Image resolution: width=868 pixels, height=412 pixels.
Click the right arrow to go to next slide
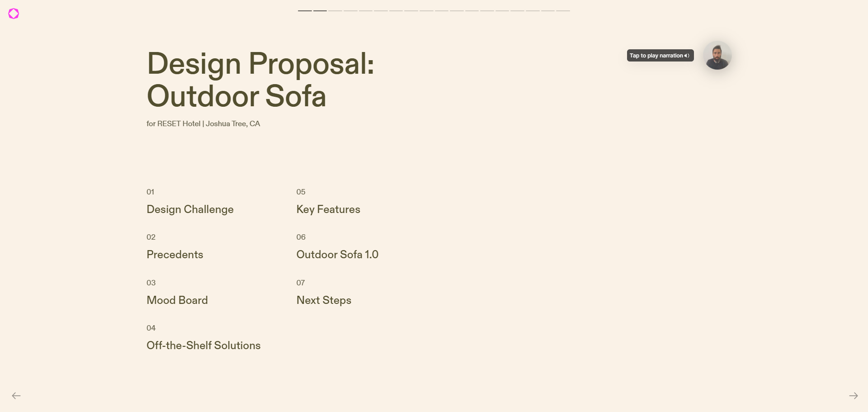point(853,395)
